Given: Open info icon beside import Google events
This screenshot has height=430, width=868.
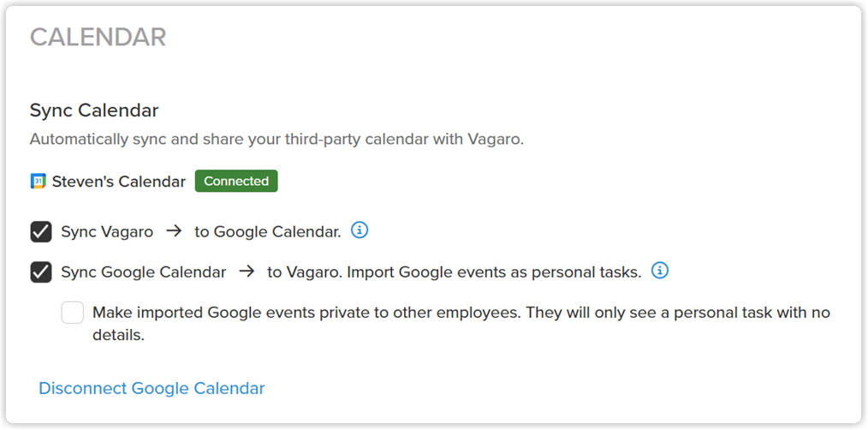Looking at the screenshot, I should coord(660,271).
